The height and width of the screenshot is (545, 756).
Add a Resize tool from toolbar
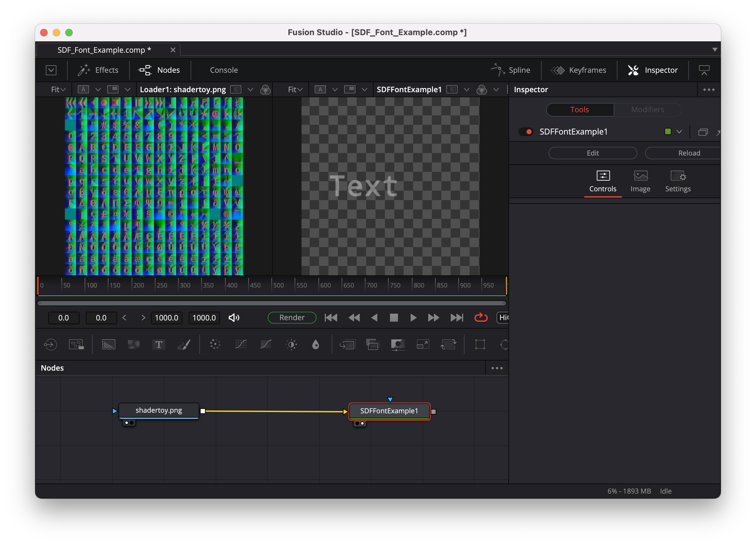click(x=423, y=345)
